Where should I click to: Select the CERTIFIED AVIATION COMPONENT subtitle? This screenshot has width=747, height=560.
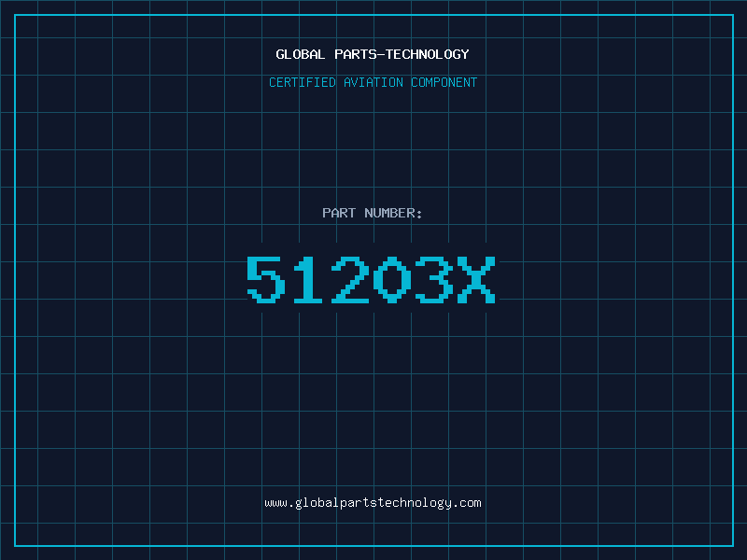(x=373, y=82)
